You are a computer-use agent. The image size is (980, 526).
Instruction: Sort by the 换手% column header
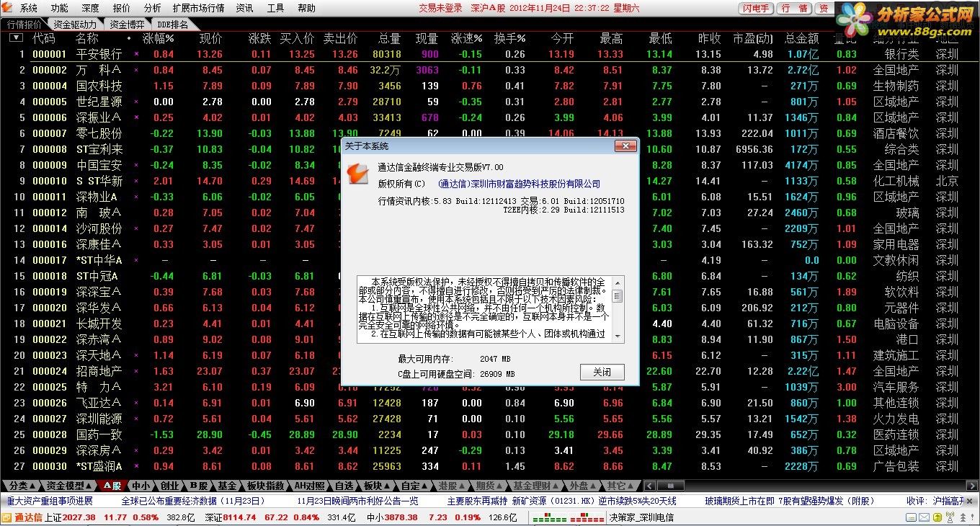tap(509, 38)
